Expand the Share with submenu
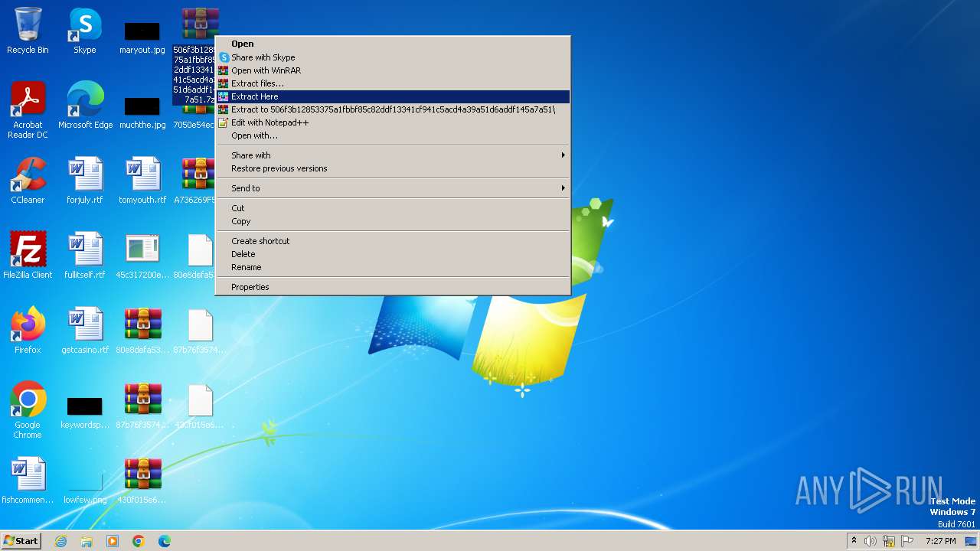 click(x=392, y=155)
